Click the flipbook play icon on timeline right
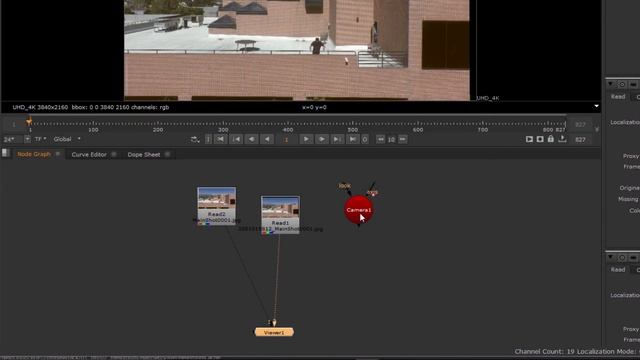This screenshot has width=640, height=360. [x=529, y=139]
